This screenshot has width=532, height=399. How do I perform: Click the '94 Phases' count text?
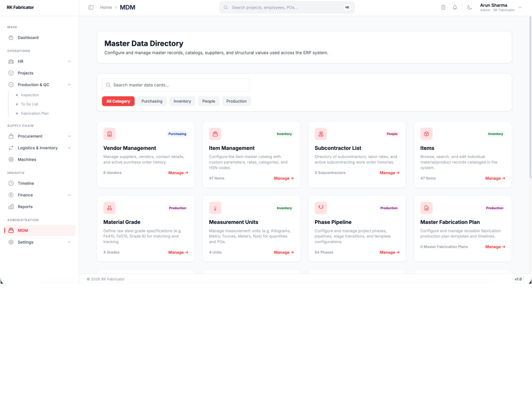click(x=323, y=252)
